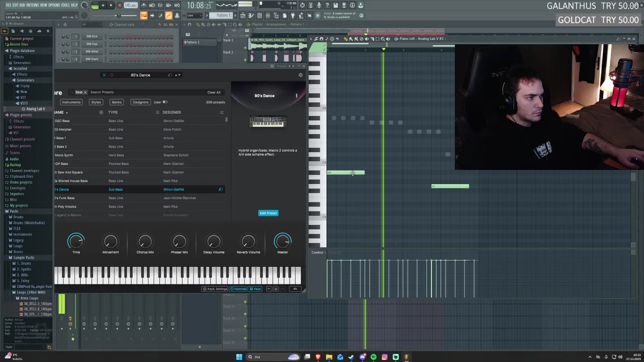The image size is (644, 362).
Task: Expand the Plugin database browser folder
Action: coord(22,50)
